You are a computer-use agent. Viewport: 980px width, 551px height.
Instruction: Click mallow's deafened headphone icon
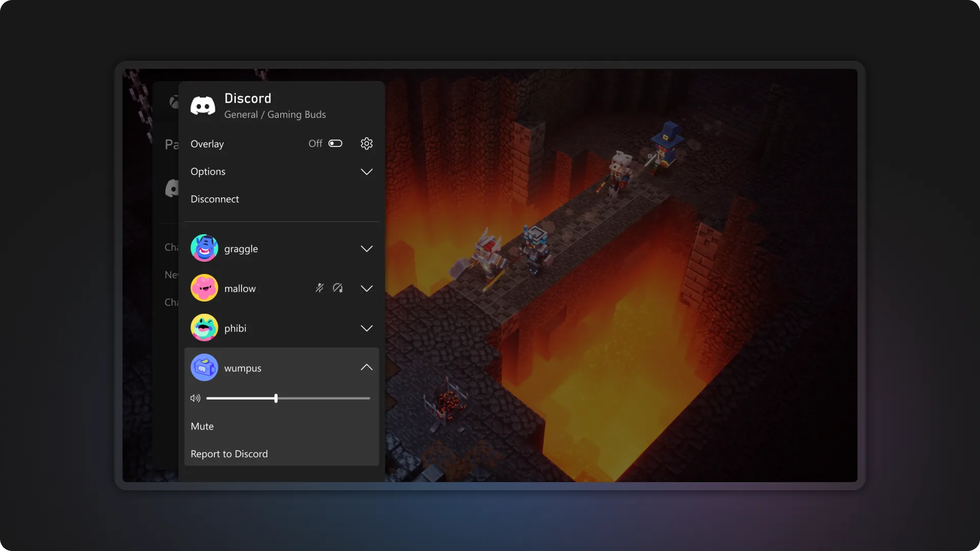(337, 288)
